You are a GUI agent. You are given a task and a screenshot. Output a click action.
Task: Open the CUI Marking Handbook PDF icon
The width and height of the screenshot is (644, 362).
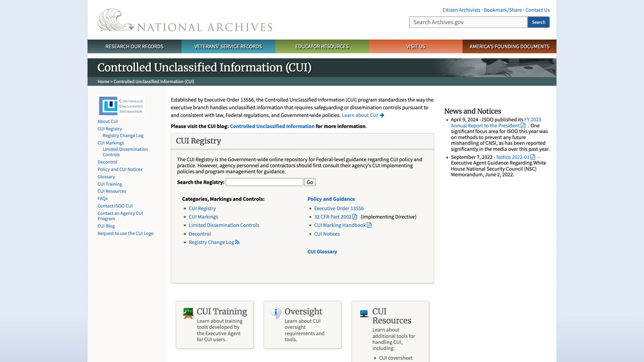click(369, 225)
